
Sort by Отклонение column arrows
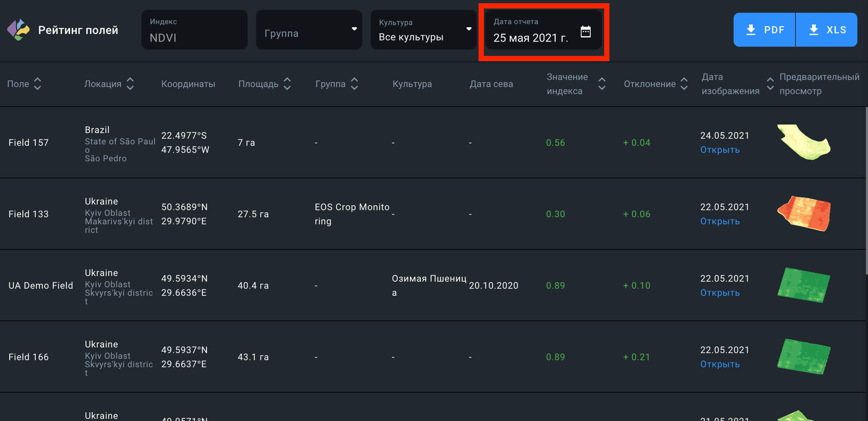[684, 84]
